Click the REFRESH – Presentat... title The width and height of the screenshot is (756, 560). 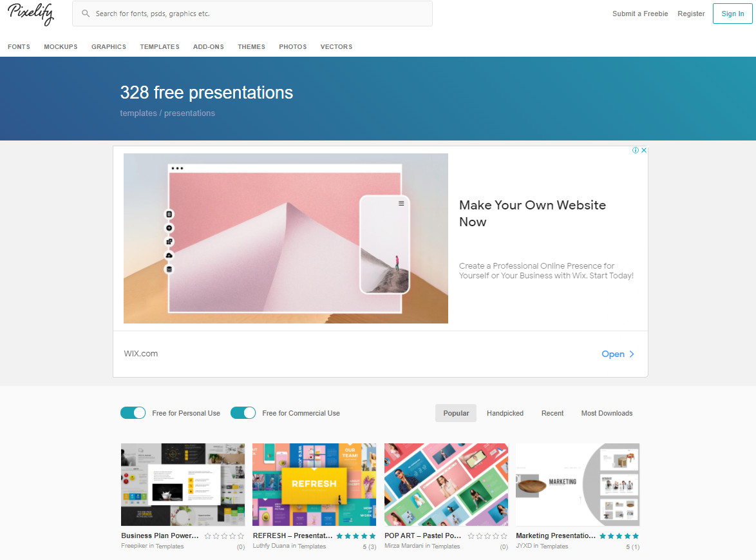tap(292, 536)
